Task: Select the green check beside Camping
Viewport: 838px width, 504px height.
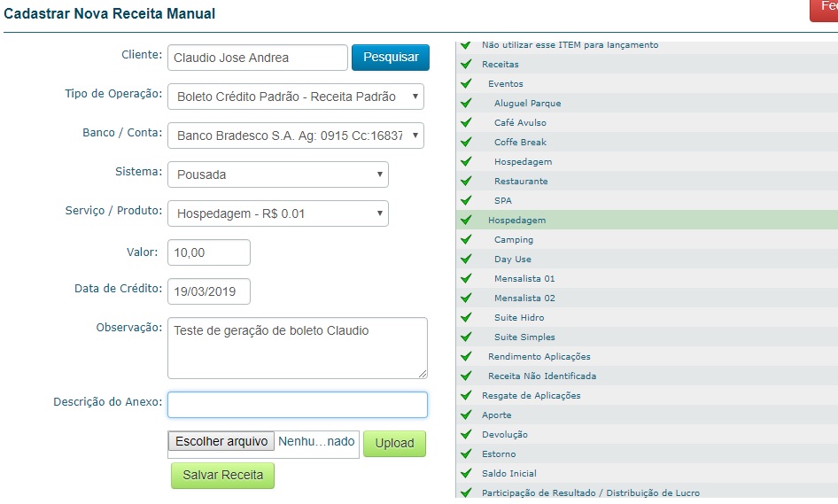Action: [x=466, y=240]
